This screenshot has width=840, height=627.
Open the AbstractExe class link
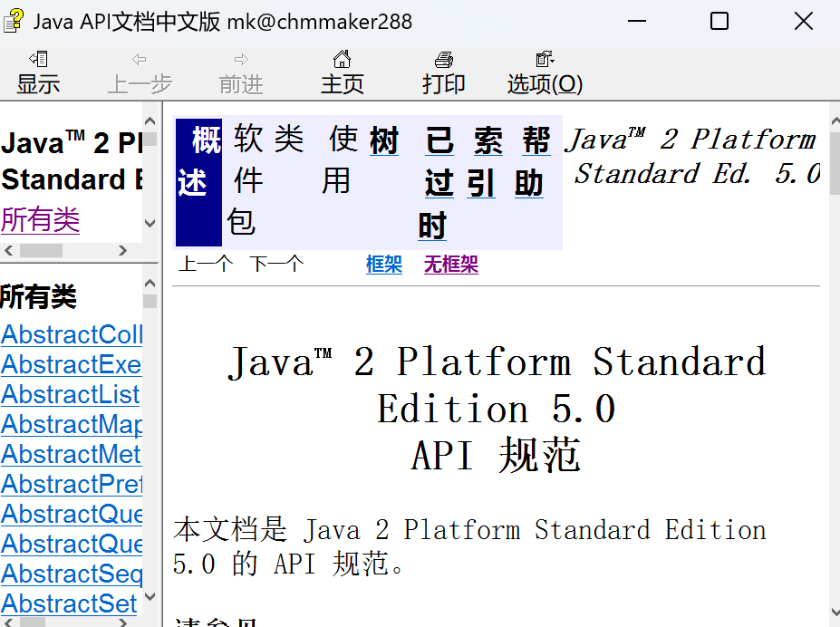[x=72, y=364]
